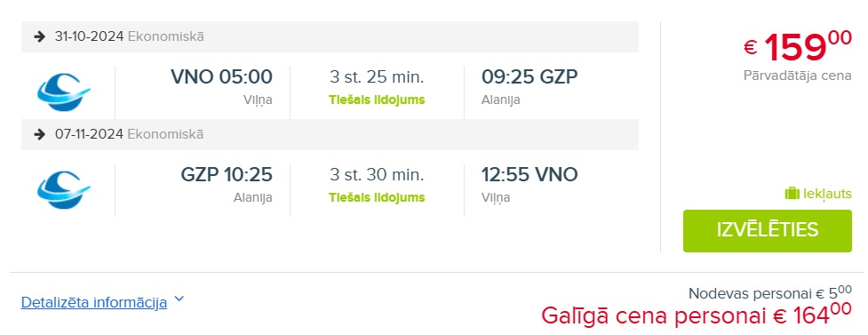Viewport: 868px width, 335px height.
Task: Click the 31-10-2024 Ekonomiskā header bar
Action: pos(330,36)
